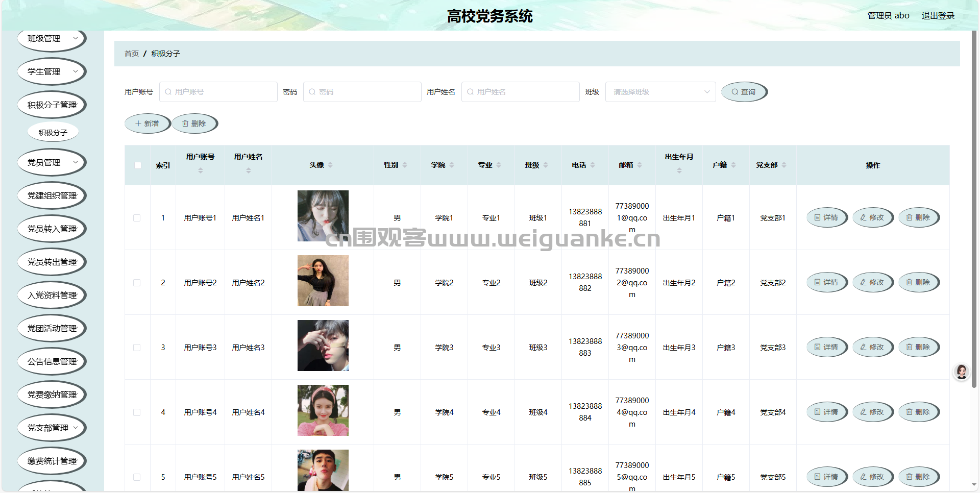Click 管理员 abo user label

click(888, 15)
